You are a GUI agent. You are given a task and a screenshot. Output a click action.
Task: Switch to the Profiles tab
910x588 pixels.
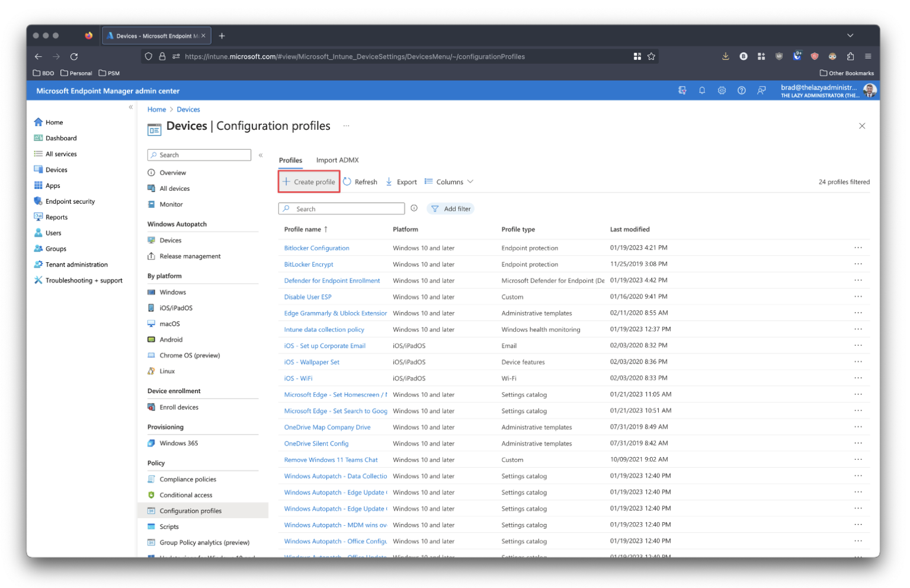tap(290, 160)
